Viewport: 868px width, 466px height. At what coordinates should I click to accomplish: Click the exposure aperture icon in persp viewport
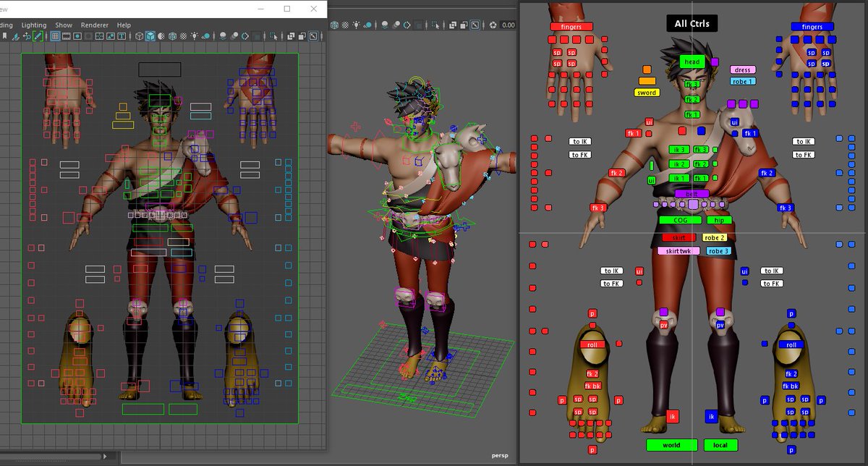pos(493,25)
